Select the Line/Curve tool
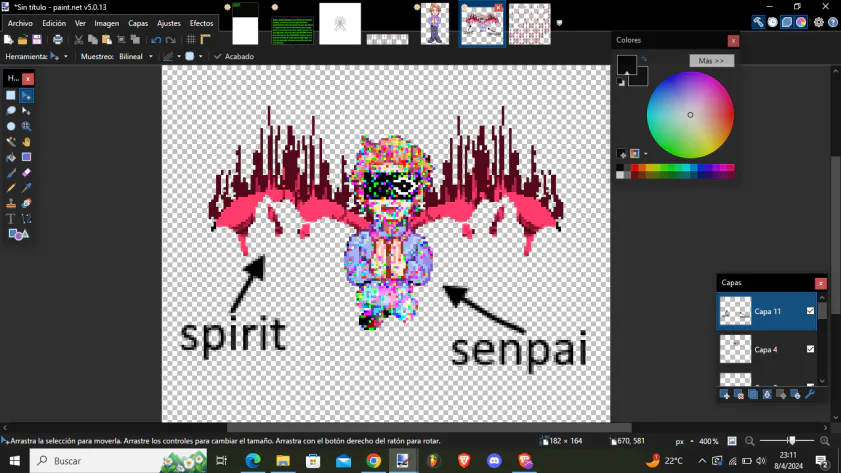The height and width of the screenshot is (473, 841). coord(26,219)
